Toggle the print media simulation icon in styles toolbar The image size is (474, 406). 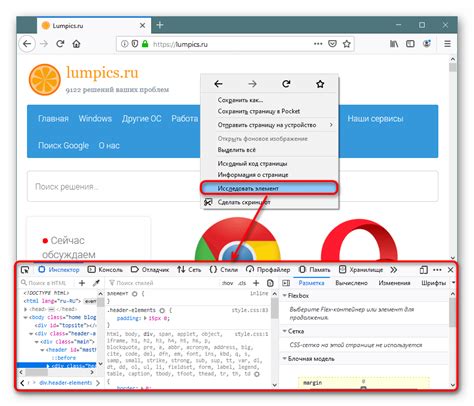point(270,283)
